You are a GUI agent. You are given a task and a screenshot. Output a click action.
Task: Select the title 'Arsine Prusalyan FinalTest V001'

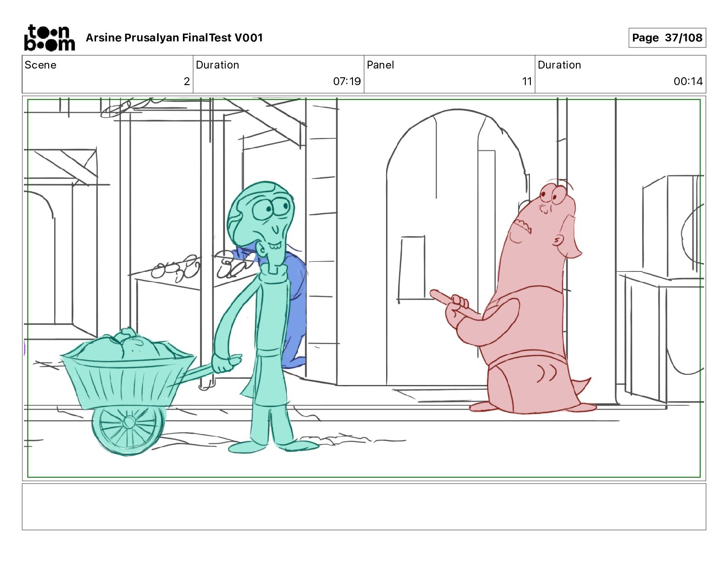(174, 38)
